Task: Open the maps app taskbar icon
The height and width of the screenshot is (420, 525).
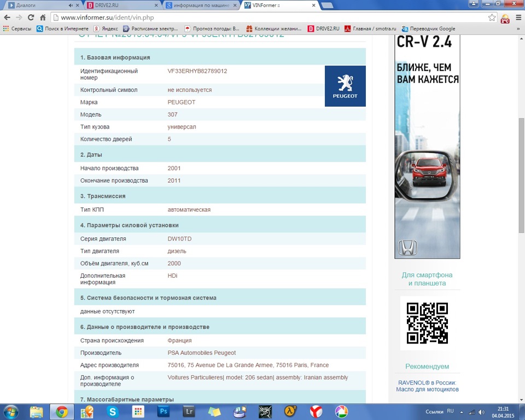Action: tap(87, 412)
